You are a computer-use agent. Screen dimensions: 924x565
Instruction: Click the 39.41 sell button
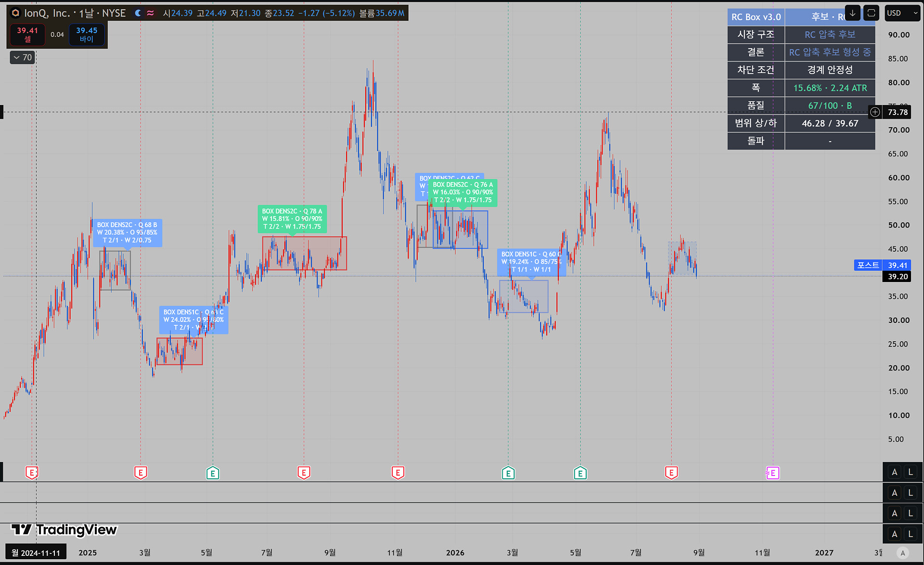coord(27,35)
